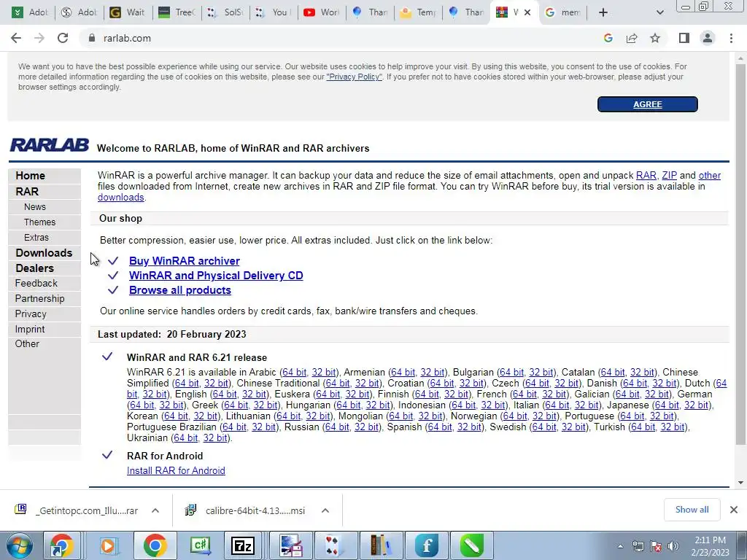Close the downloads bar
Screen dimensions: 747x560
click(734, 510)
